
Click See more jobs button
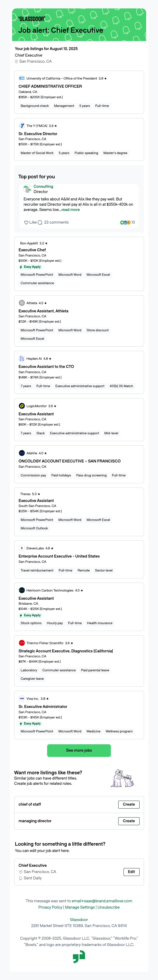pos(79,750)
